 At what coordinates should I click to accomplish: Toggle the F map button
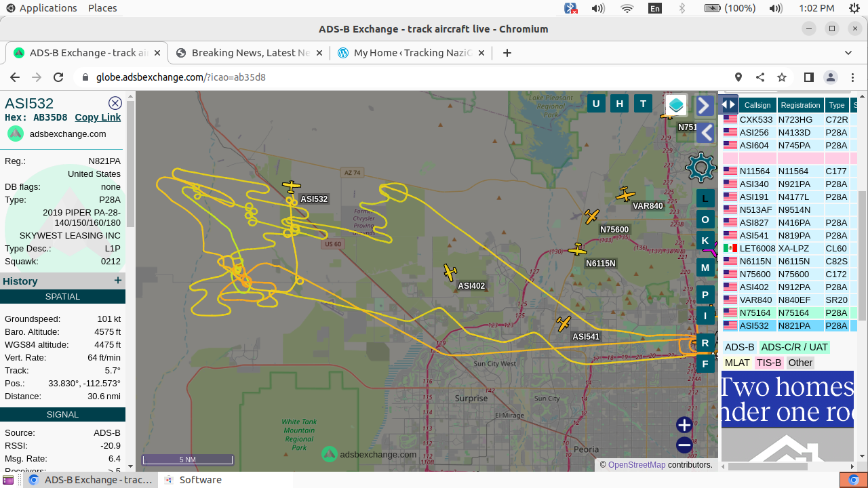705,364
